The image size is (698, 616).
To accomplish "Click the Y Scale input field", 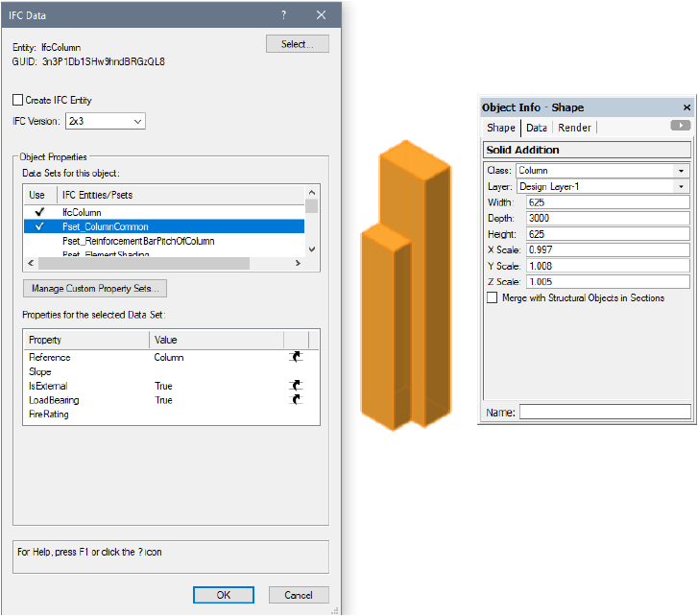I will tap(608, 266).
